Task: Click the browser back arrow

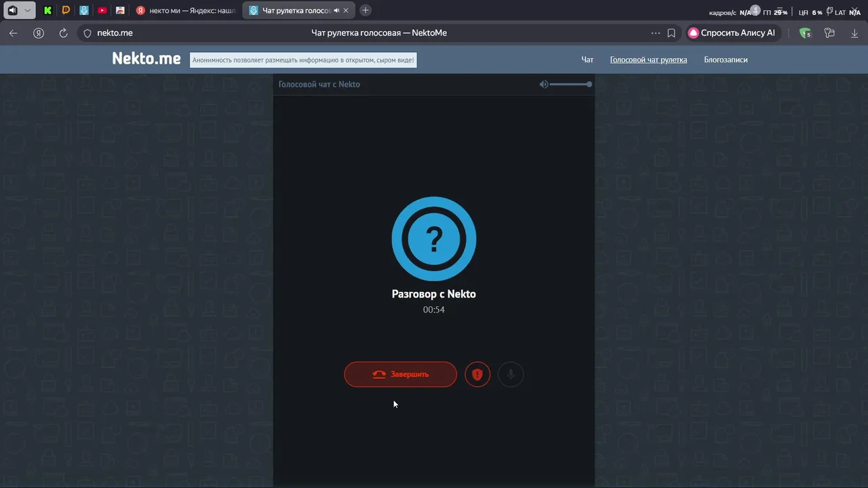Action: pos(14,33)
